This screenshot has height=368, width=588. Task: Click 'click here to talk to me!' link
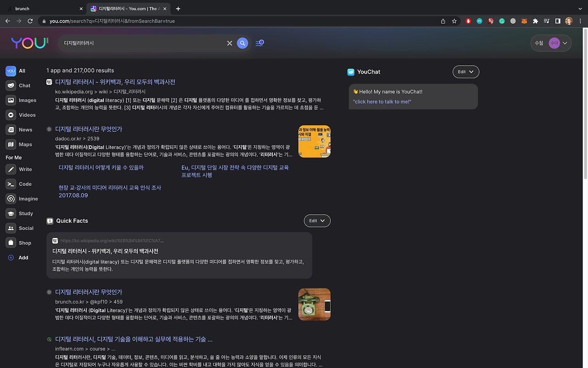pyautogui.click(x=382, y=102)
